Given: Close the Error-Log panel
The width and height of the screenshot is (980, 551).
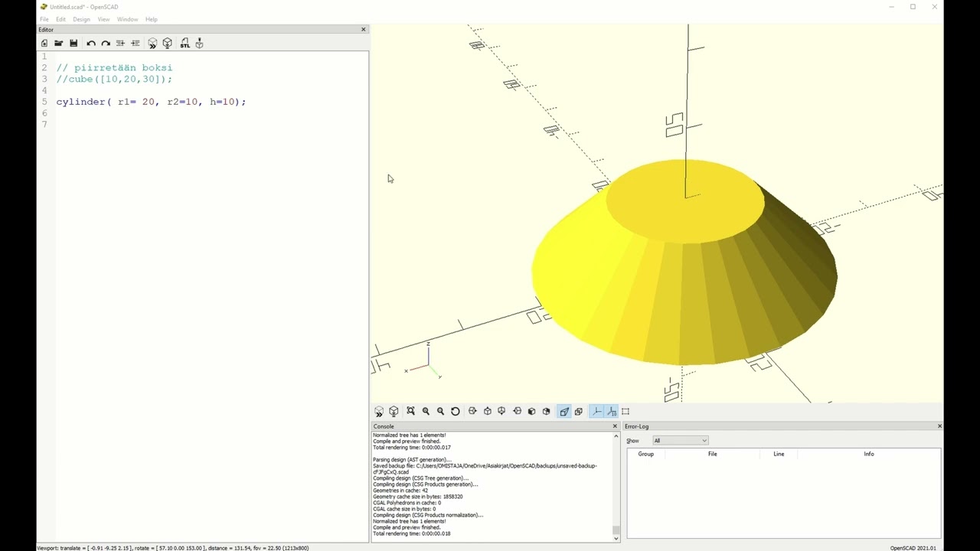Looking at the screenshot, I should pyautogui.click(x=939, y=426).
